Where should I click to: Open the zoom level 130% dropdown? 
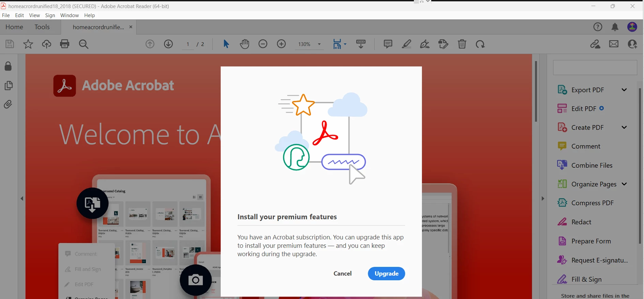click(309, 44)
